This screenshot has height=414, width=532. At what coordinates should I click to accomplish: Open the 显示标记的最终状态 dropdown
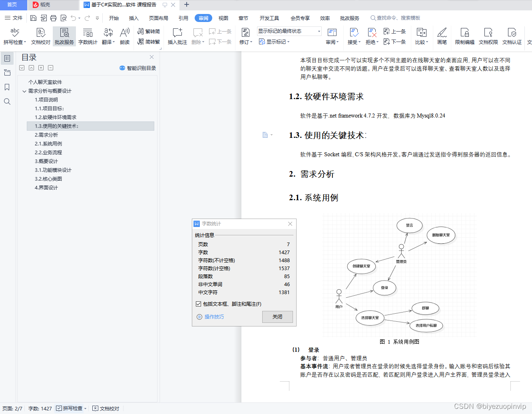pos(289,31)
